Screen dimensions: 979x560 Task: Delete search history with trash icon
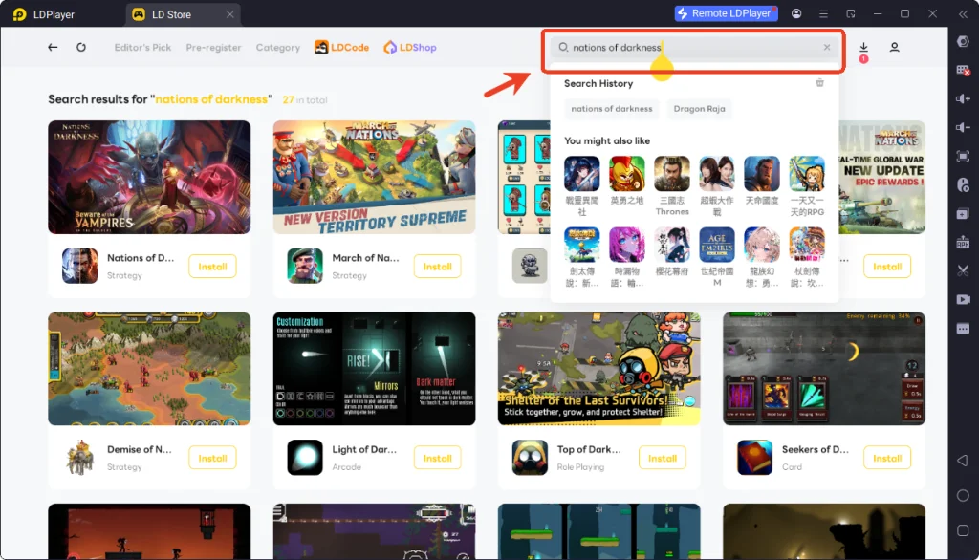pos(819,83)
